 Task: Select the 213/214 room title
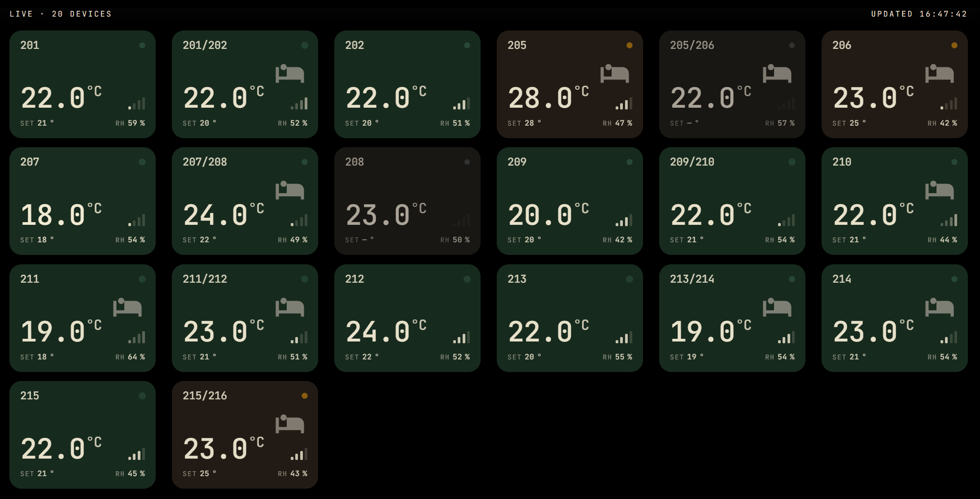point(692,279)
